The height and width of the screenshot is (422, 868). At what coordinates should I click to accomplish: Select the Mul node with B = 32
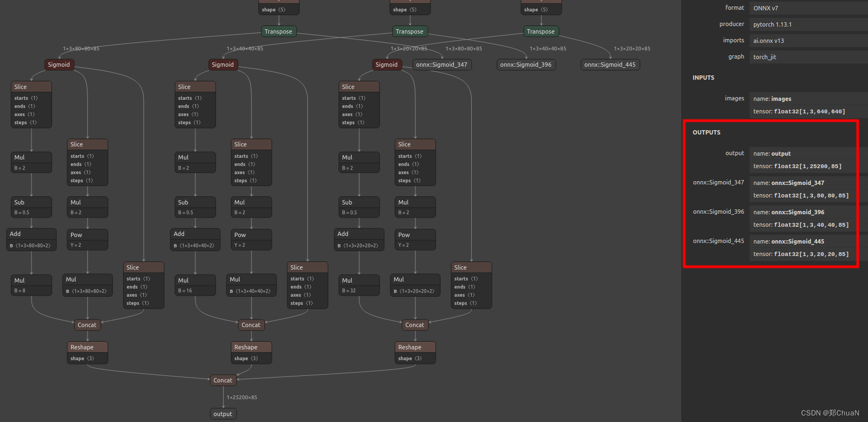point(359,285)
